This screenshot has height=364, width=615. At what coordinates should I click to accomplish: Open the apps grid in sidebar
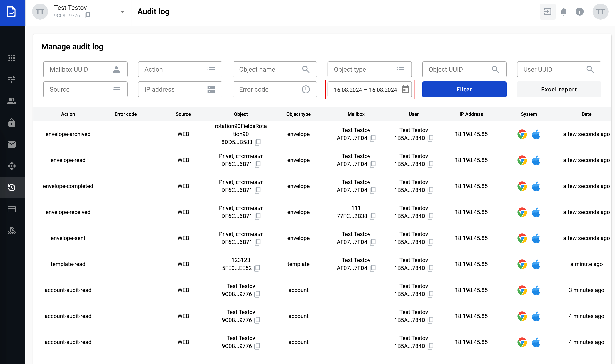point(12,58)
